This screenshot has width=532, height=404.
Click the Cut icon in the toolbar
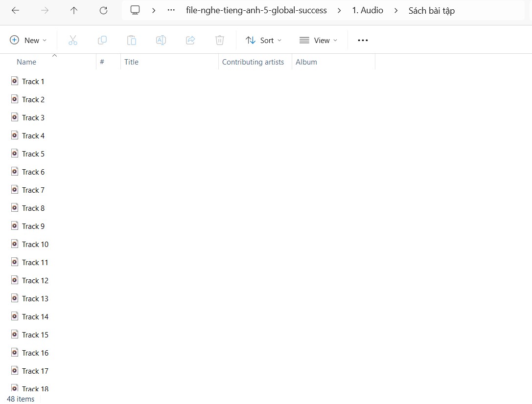pyautogui.click(x=73, y=40)
